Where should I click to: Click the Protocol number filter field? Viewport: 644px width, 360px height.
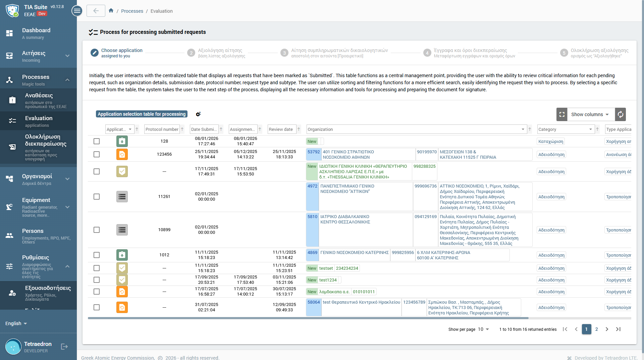pos(162,130)
